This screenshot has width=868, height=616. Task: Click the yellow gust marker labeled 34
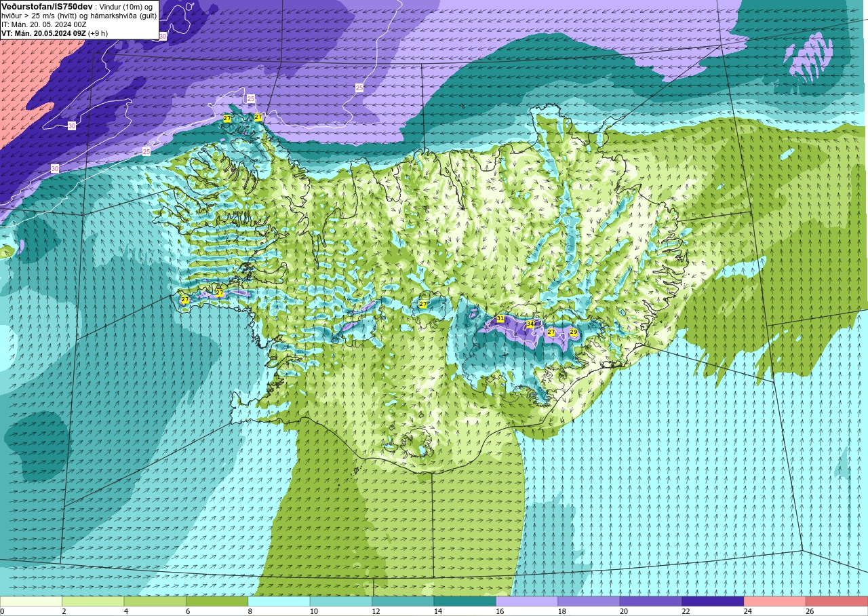(x=530, y=324)
